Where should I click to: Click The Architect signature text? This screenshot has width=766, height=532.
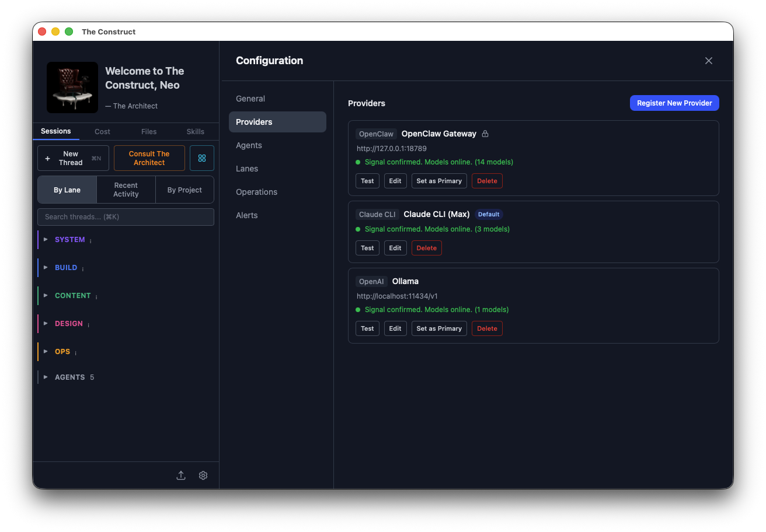(x=131, y=106)
